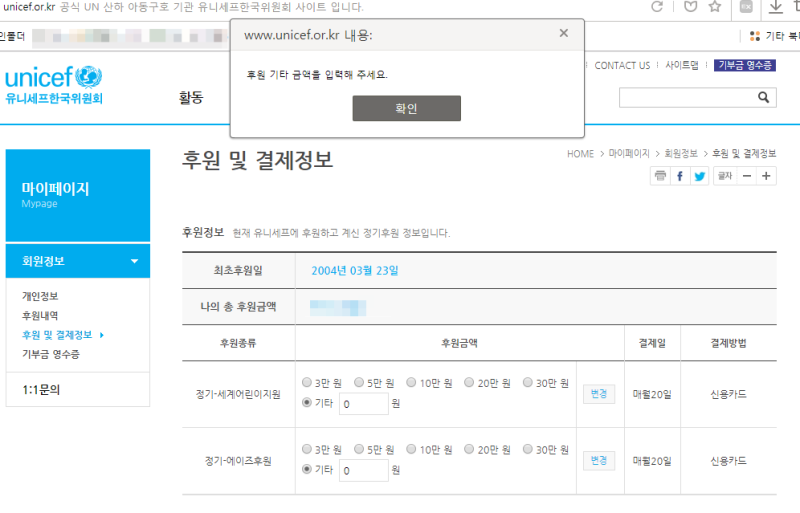Select 30만 원 for 정기-세계어린이지원
800x513 pixels.
pyautogui.click(x=528, y=382)
